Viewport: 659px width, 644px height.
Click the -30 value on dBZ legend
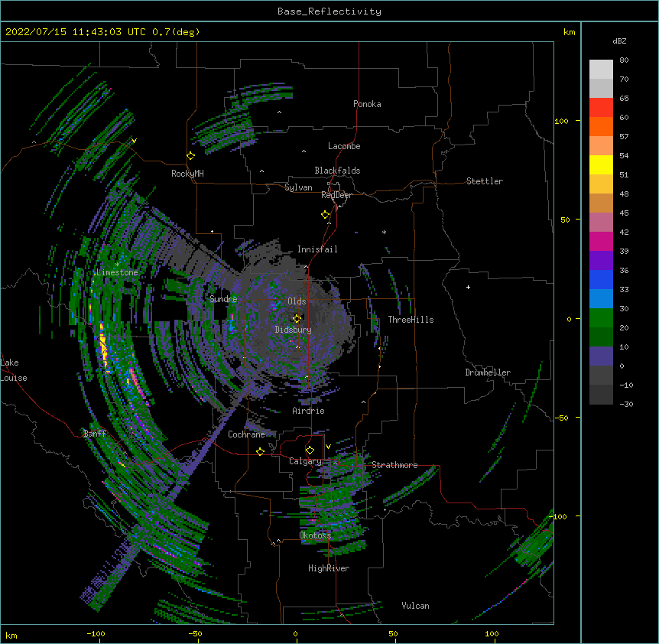tap(626, 404)
